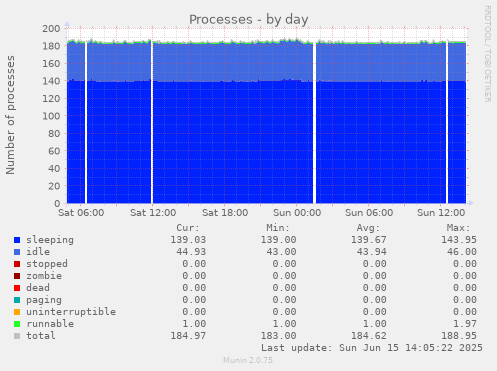Screen dimensions: 497x371
Task: Click the idle legend color swatch
Action: click(17, 252)
